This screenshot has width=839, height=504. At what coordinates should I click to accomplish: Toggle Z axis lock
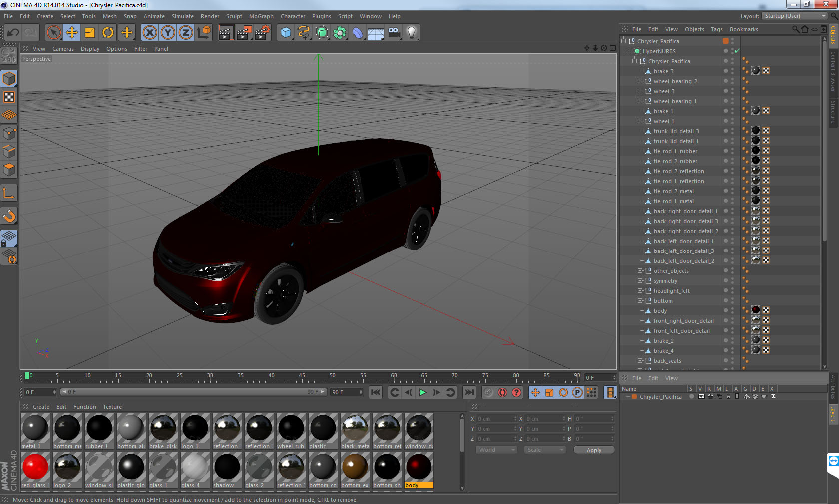[x=186, y=33]
